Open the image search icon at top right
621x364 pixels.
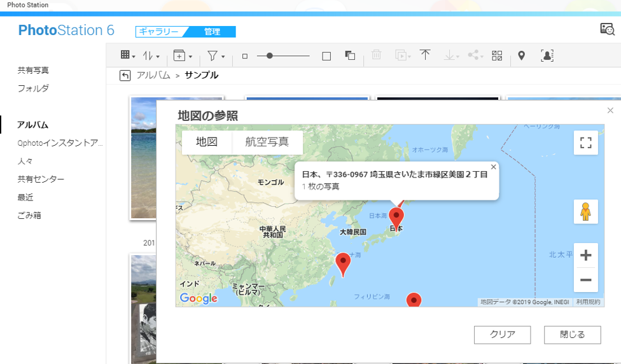607,29
